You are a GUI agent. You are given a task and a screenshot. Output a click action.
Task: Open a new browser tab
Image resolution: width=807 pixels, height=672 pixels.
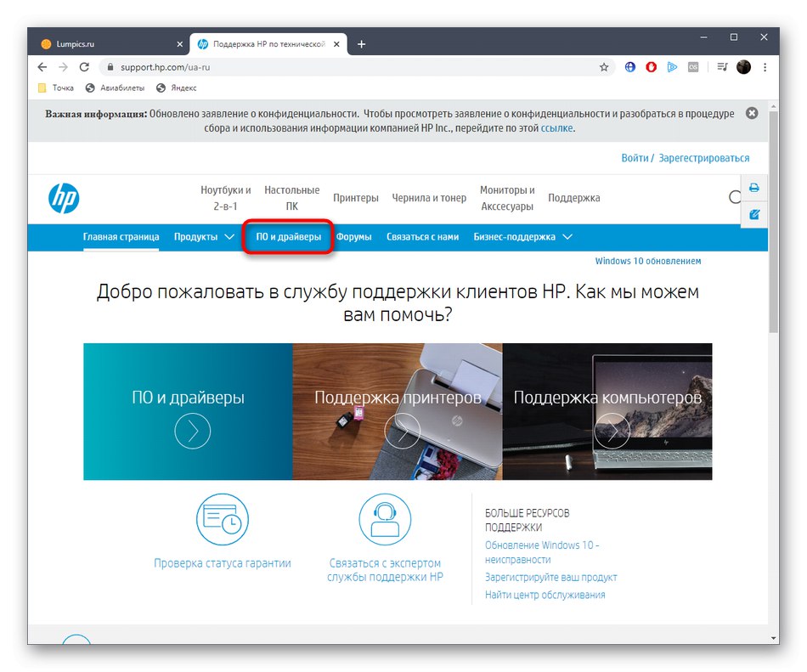coord(361,44)
